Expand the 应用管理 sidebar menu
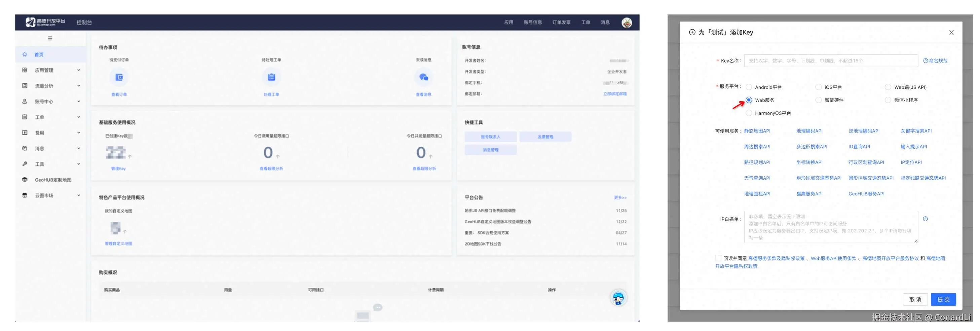980x331 pixels. pyautogui.click(x=50, y=70)
